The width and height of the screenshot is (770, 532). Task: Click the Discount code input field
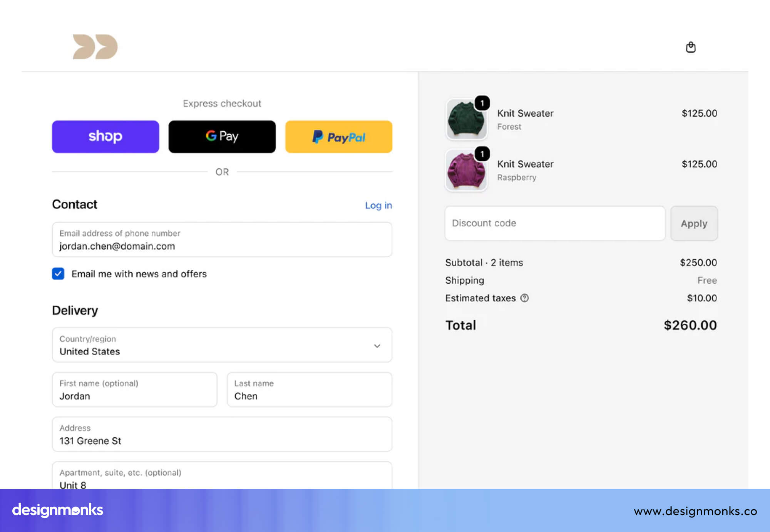pos(555,223)
